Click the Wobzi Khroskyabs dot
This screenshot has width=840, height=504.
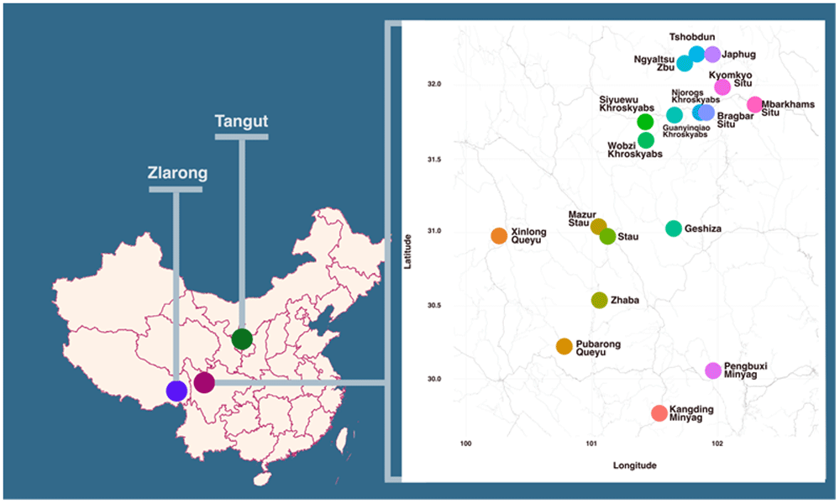(x=646, y=140)
